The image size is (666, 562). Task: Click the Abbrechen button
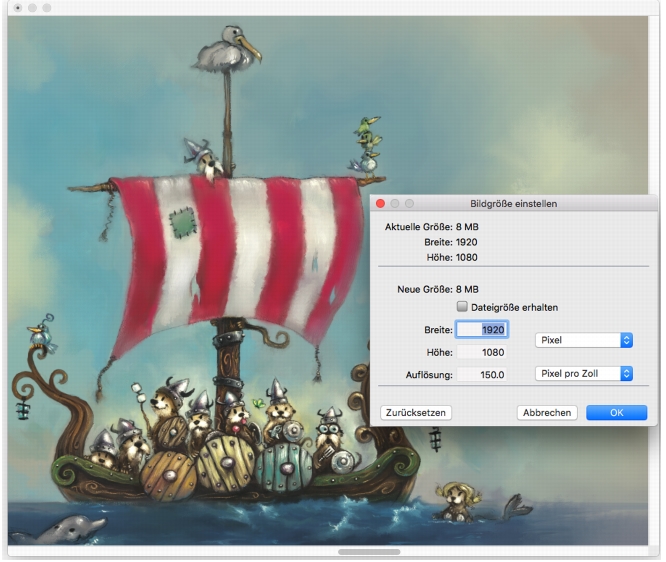(547, 412)
